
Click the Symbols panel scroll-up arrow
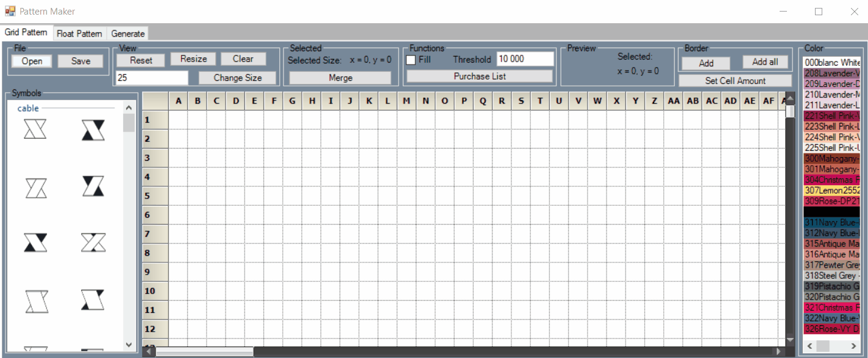(x=129, y=108)
